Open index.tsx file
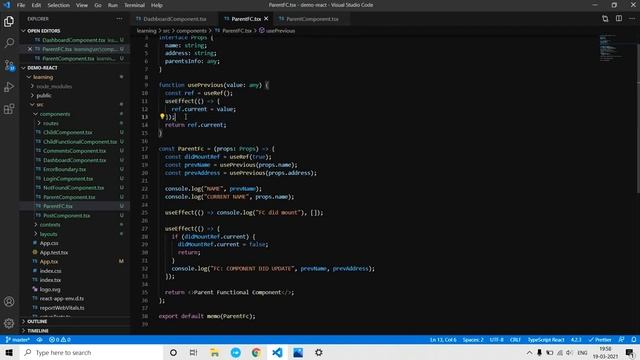Screen dimensions: 640x360 click(x=50, y=280)
